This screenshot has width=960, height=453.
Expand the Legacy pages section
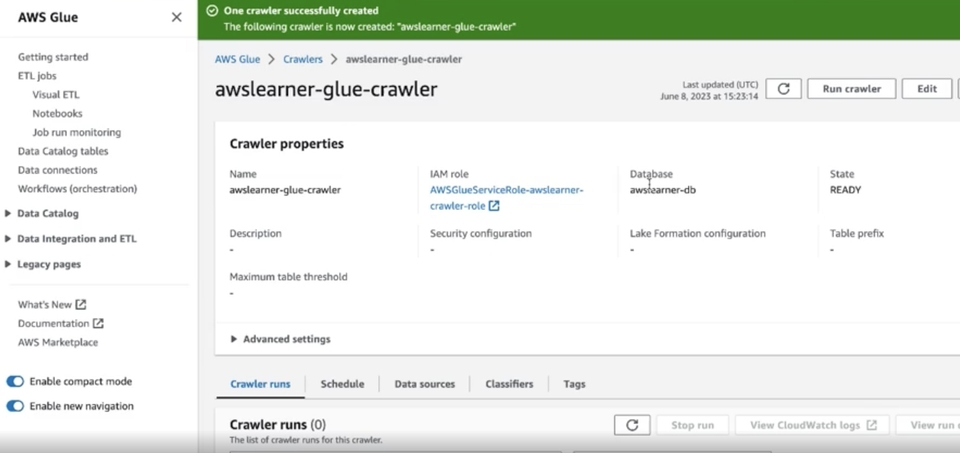click(x=8, y=264)
